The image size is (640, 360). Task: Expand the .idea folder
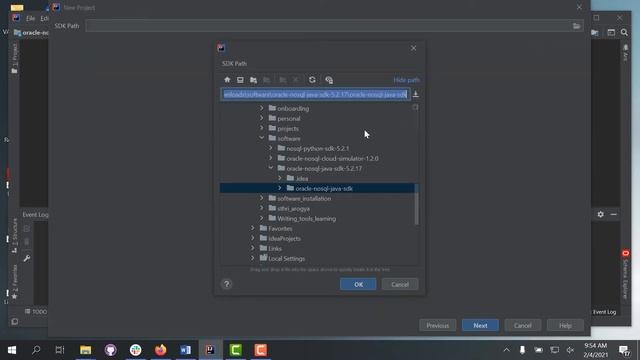(280, 178)
